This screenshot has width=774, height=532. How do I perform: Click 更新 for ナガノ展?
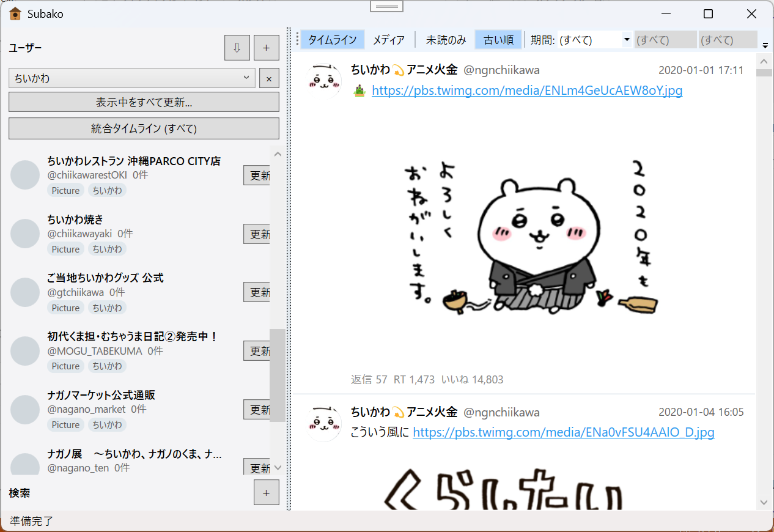click(x=257, y=468)
